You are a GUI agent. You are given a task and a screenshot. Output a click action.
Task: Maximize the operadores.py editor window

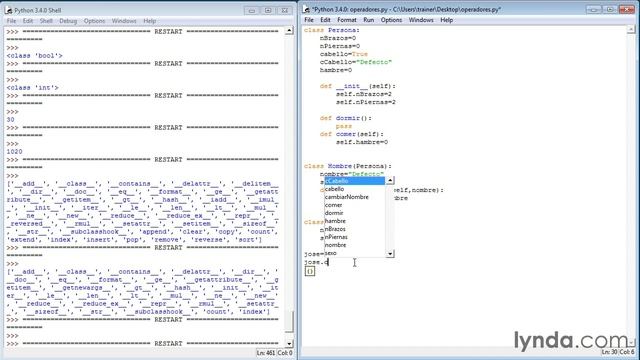(610, 9)
